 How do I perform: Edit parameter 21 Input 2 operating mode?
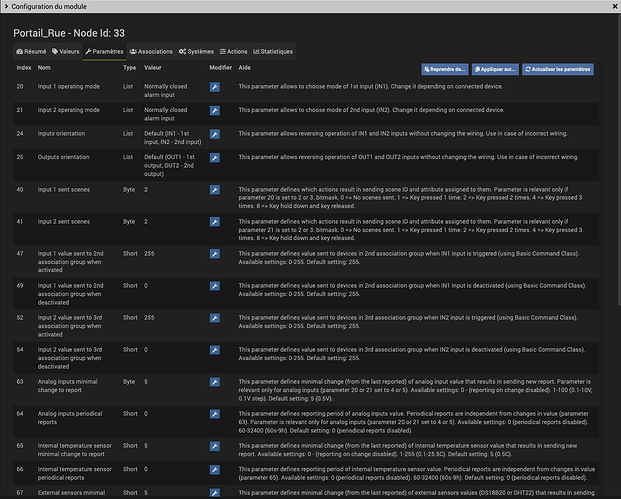tap(215, 110)
